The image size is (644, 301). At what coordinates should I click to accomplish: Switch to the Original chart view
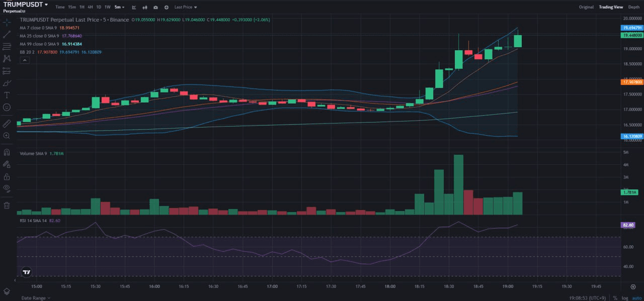[586, 8]
